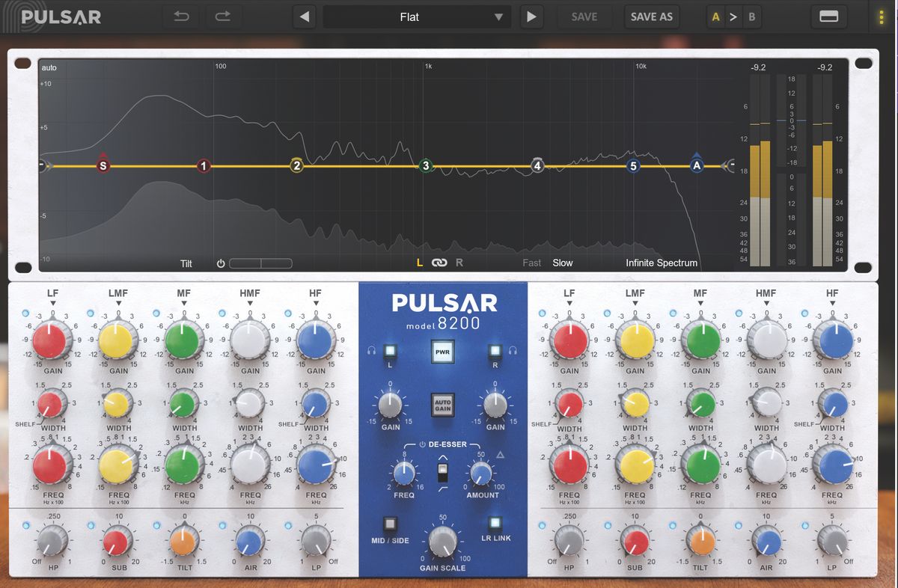Adjust the Tilt slider
The width and height of the screenshot is (898, 588).
(260, 263)
